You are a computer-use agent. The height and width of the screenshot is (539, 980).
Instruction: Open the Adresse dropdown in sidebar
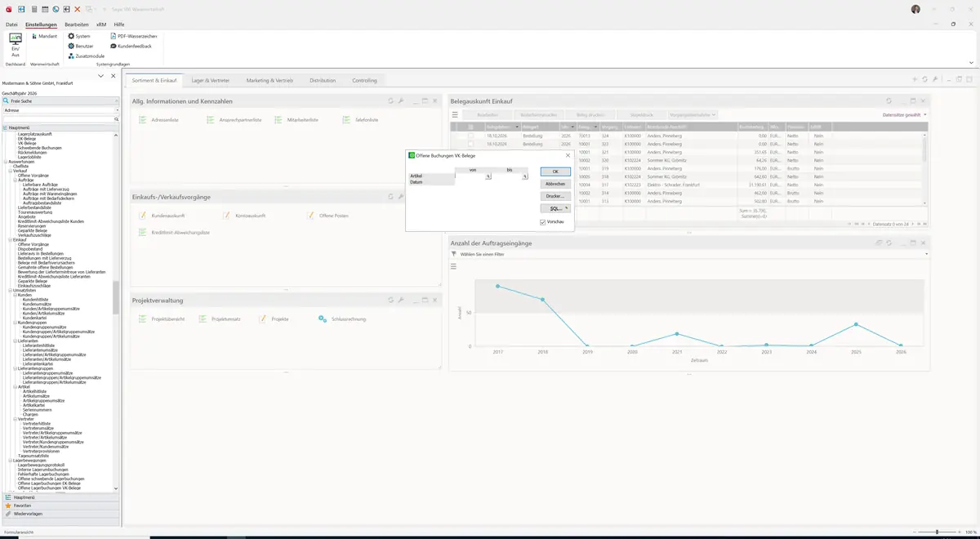(x=60, y=109)
